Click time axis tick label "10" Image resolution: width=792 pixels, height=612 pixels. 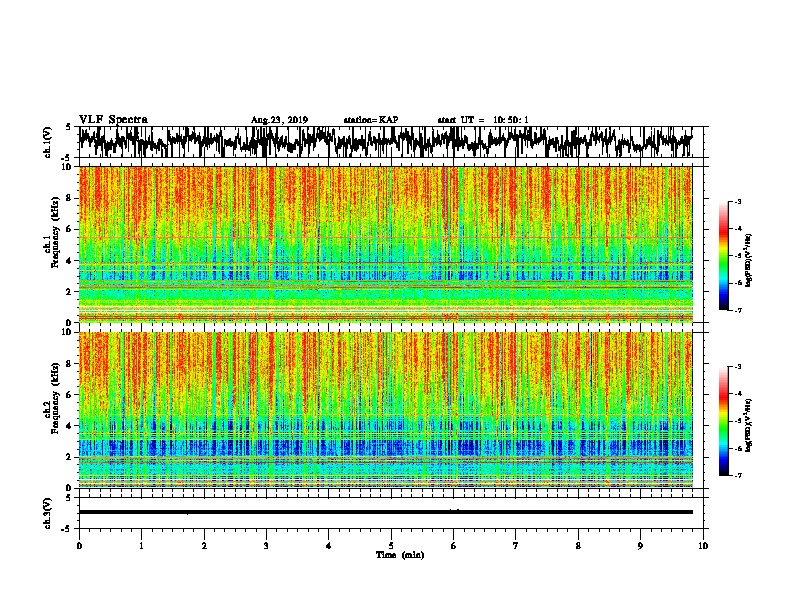pos(703,546)
